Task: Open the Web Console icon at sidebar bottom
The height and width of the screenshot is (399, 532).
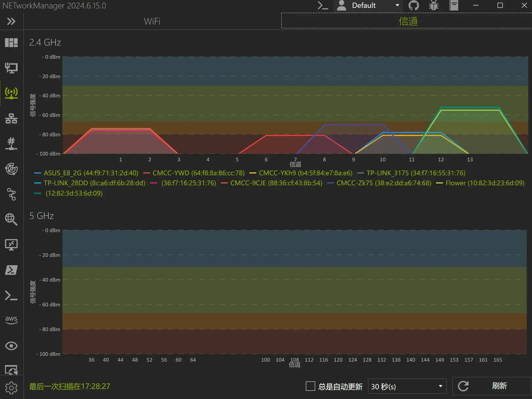Action: (11, 370)
